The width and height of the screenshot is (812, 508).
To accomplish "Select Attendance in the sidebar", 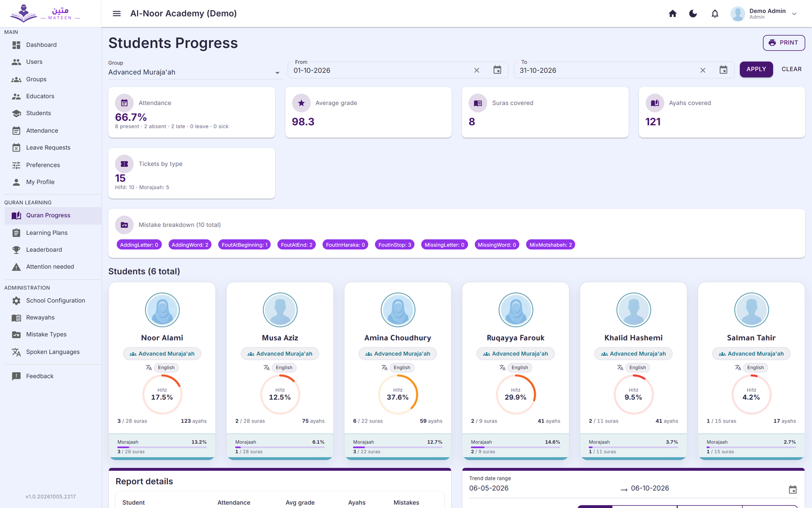I will tap(51, 131).
